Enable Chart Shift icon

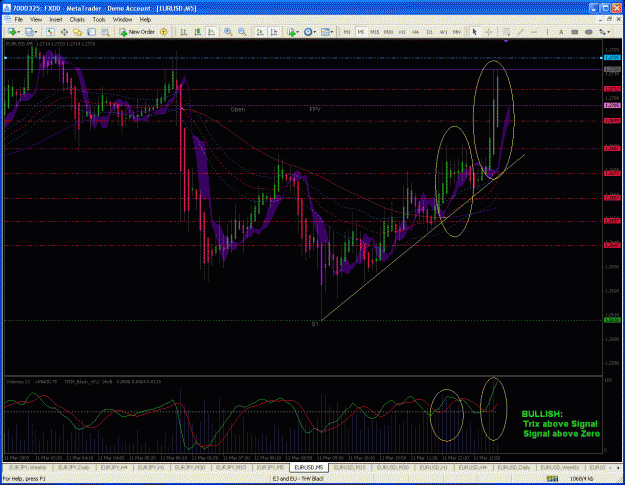(x=274, y=32)
